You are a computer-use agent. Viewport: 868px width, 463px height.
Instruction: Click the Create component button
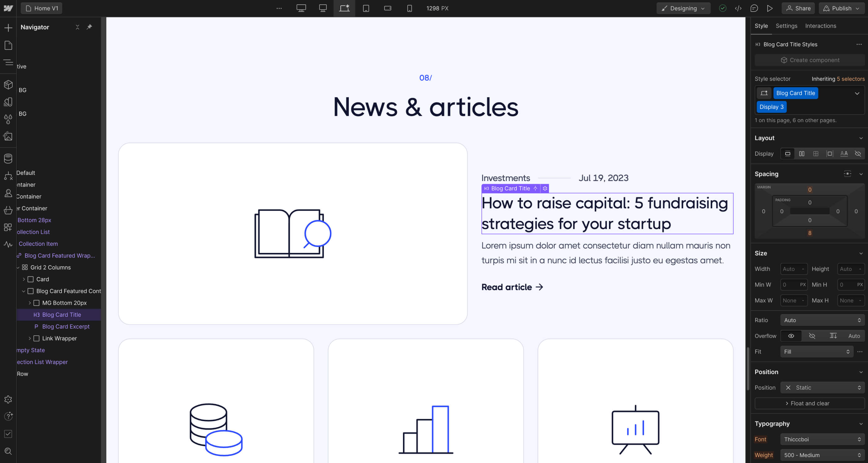pyautogui.click(x=810, y=60)
